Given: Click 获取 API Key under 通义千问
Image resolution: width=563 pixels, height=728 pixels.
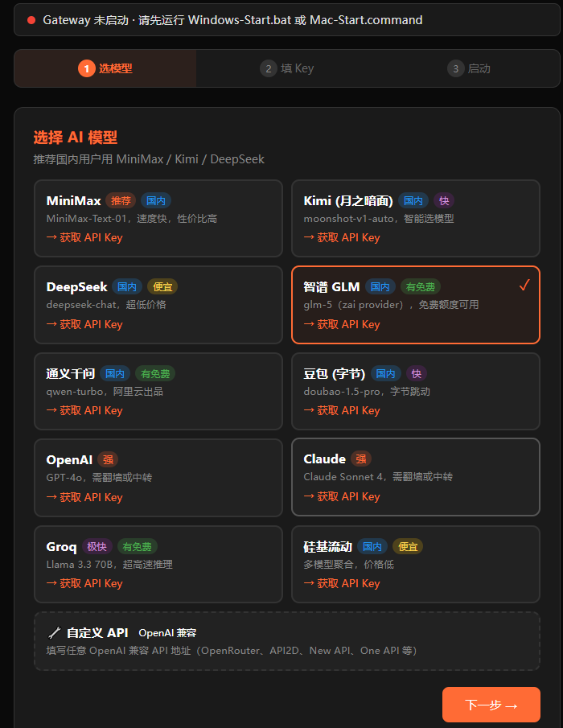Looking at the screenshot, I should click(84, 411).
